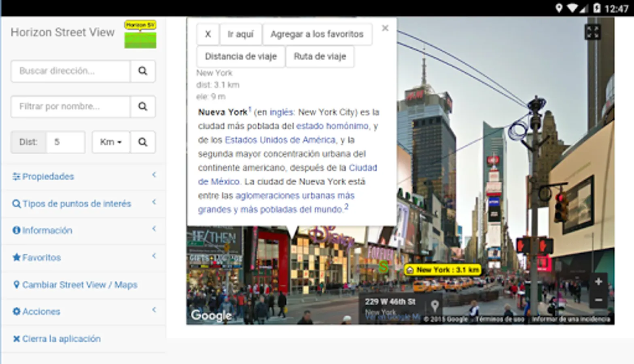The width and height of the screenshot is (634, 364).
Task: Click Agregar a los favoritos button
Action: pos(317,34)
